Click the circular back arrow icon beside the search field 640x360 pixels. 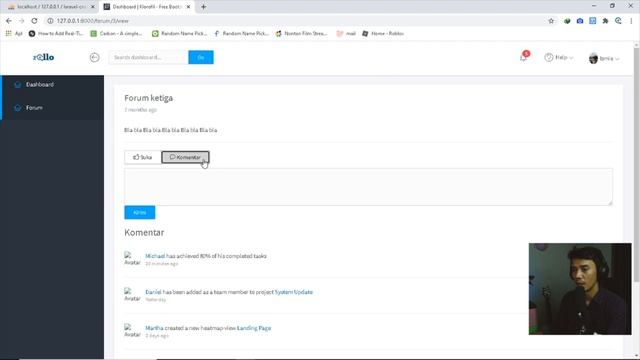[x=94, y=58]
